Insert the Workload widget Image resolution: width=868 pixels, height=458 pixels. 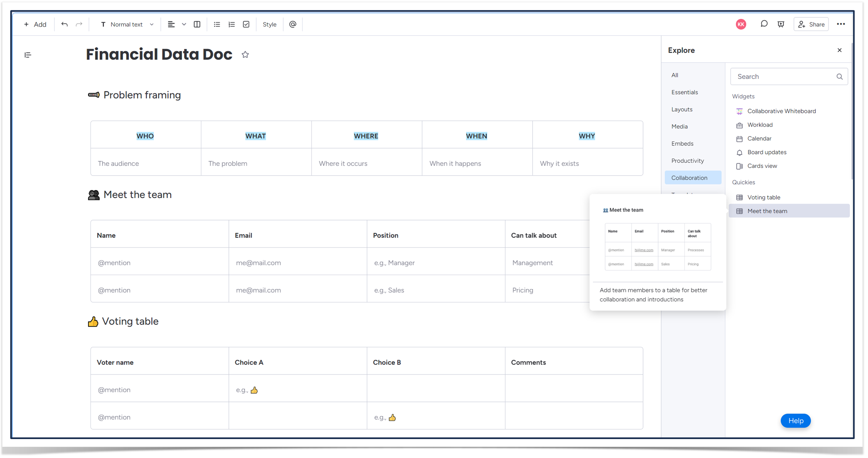click(x=789, y=125)
